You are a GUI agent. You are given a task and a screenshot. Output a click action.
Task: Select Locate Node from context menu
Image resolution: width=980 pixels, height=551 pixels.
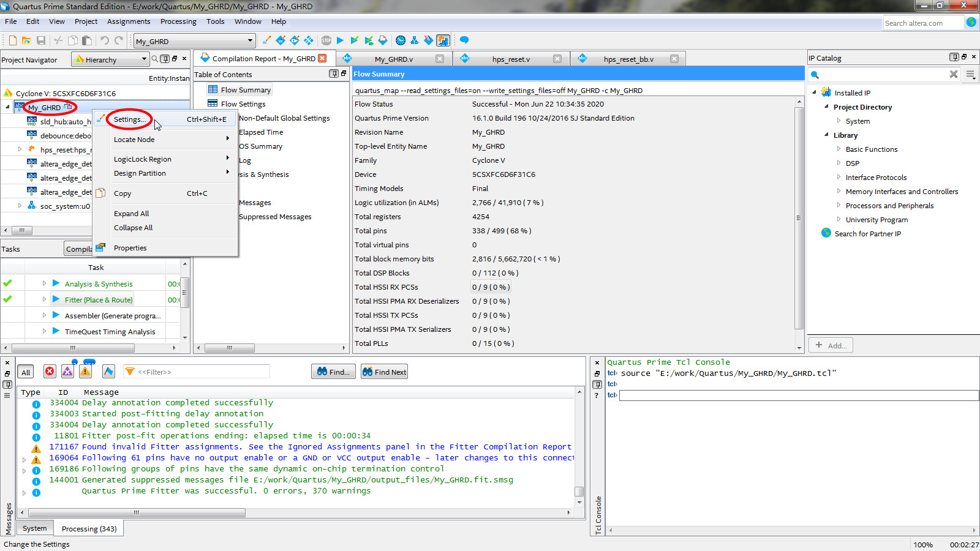coord(165,140)
